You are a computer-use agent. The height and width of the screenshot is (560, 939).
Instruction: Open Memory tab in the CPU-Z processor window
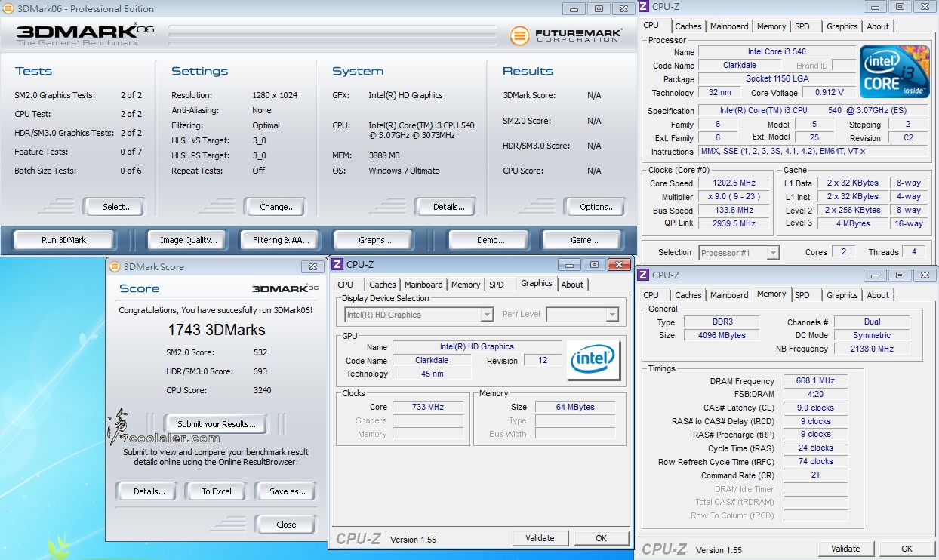771,26
